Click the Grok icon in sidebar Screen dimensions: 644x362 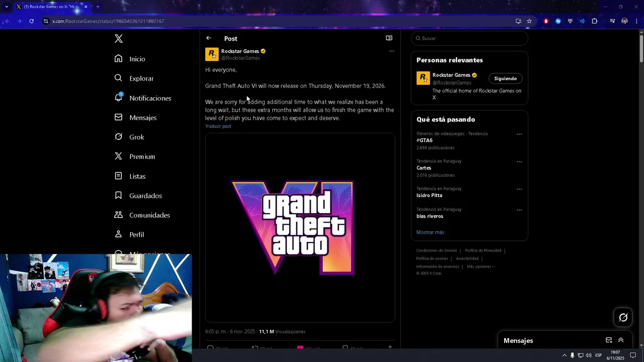[118, 137]
